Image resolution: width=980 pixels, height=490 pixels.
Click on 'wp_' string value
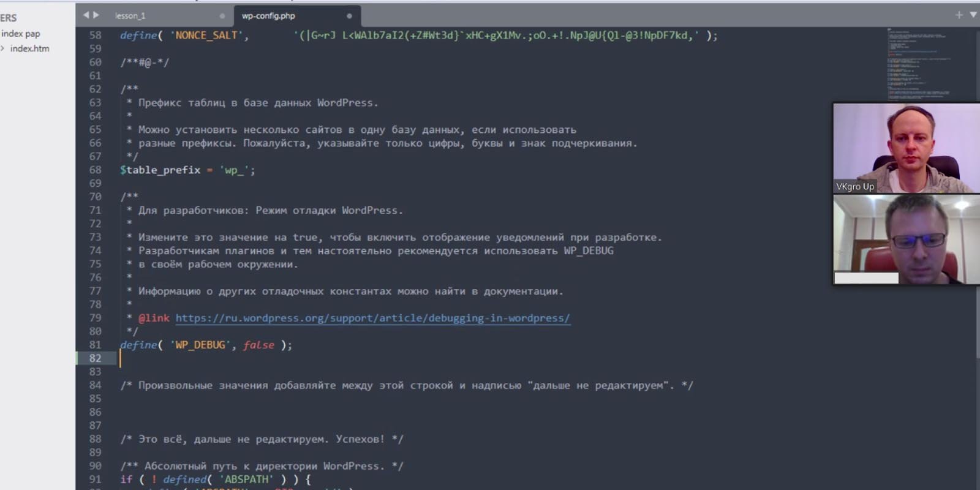pos(234,170)
